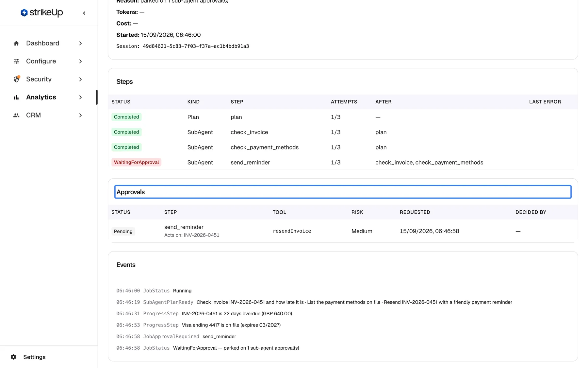
Task: Click the check_payment_methods step name
Action: pyautogui.click(x=264, y=147)
